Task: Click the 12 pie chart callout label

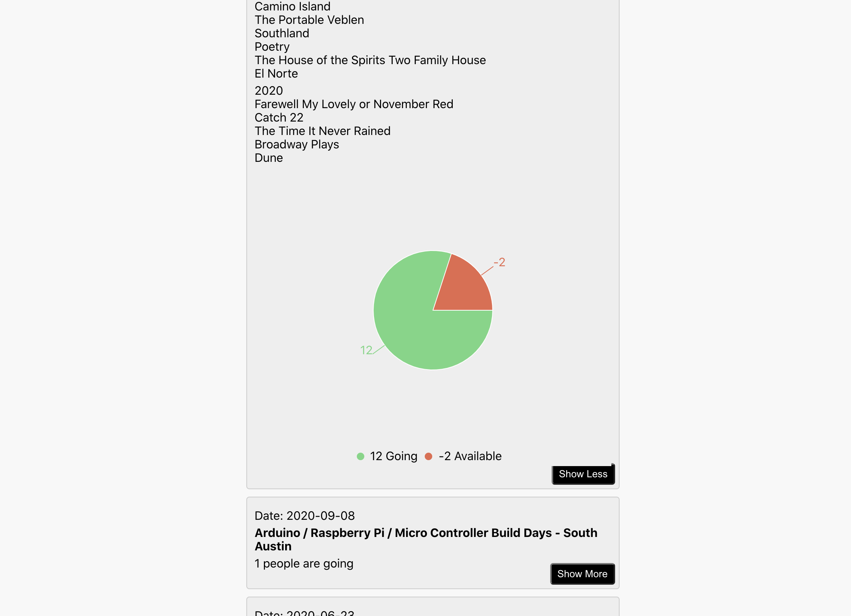Action: 366,350
